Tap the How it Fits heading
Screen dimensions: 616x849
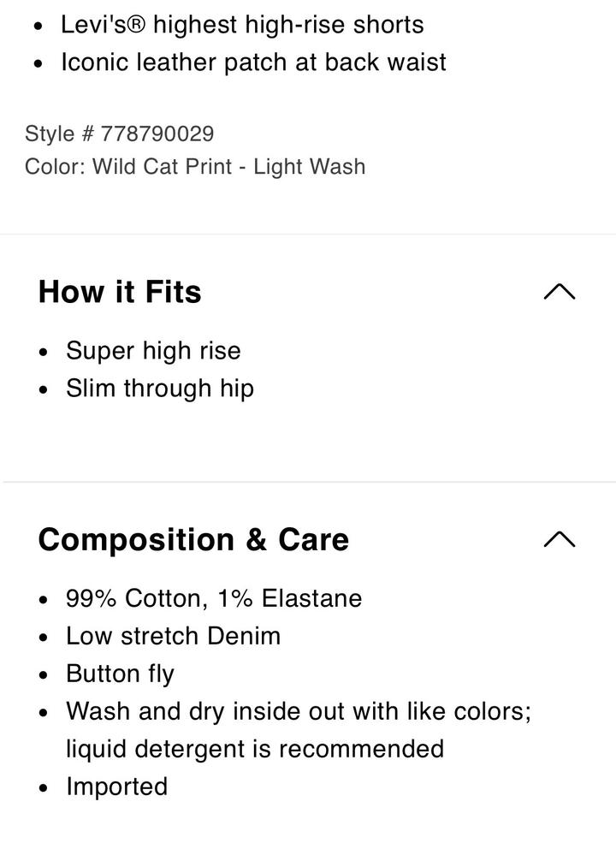[x=120, y=292]
